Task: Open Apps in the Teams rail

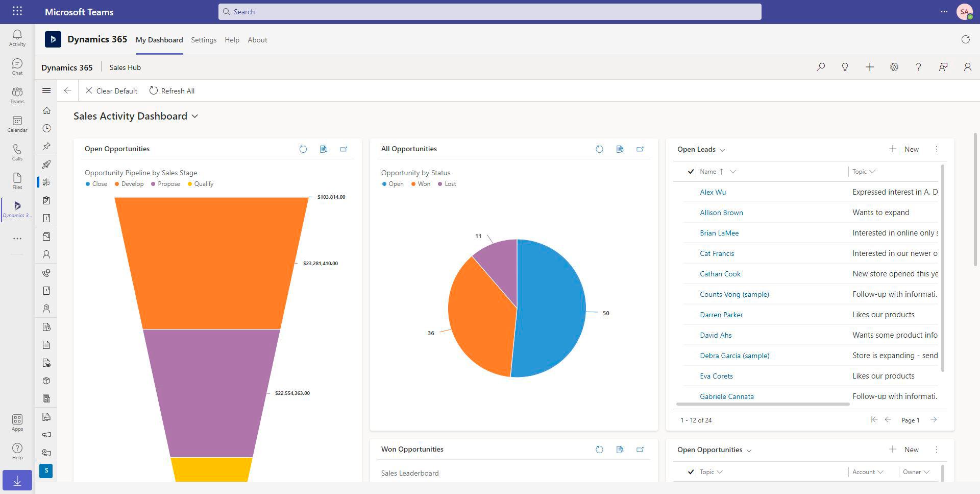Action: point(17,422)
